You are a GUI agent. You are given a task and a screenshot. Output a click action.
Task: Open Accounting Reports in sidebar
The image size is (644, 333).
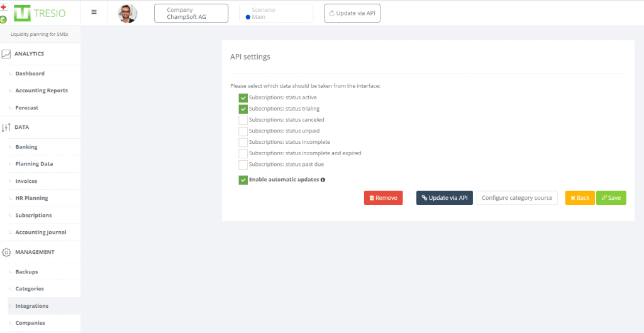(42, 90)
